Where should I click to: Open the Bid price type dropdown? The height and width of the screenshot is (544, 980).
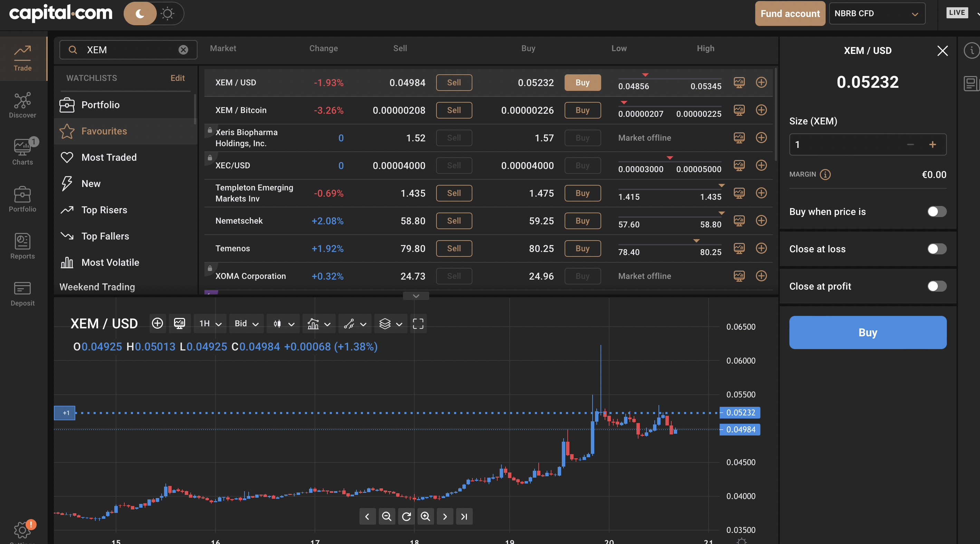click(x=247, y=323)
